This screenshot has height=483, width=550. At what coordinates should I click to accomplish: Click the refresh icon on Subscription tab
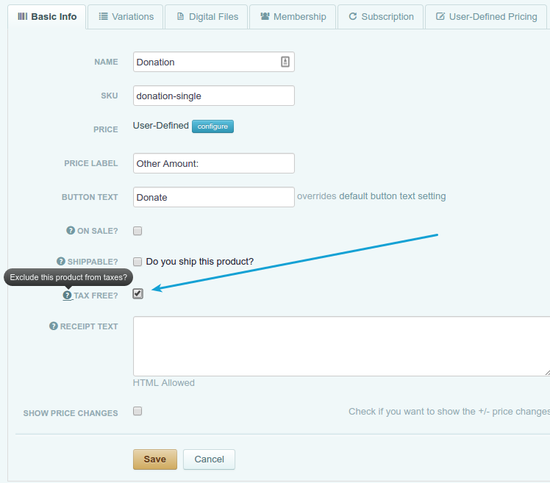(x=353, y=16)
